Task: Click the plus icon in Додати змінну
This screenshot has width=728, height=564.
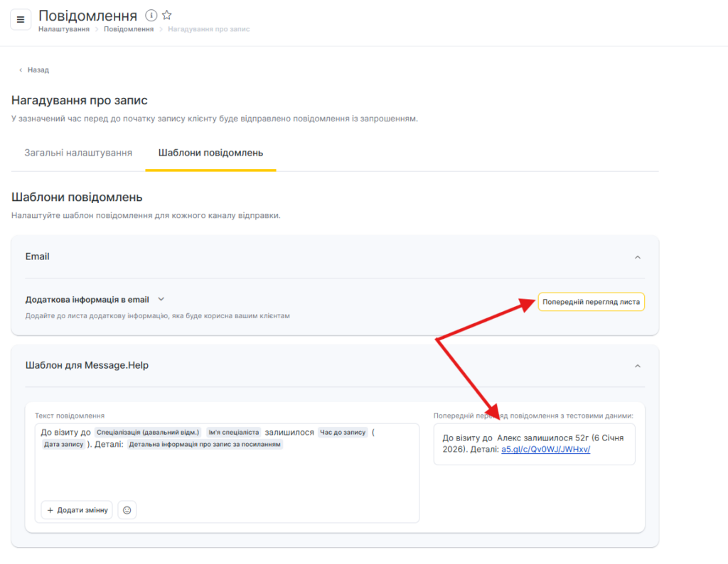Action: pyautogui.click(x=50, y=510)
